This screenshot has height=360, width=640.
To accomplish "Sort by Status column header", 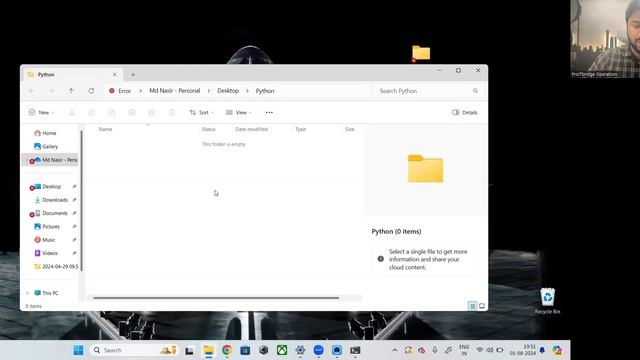I will 209,129.
